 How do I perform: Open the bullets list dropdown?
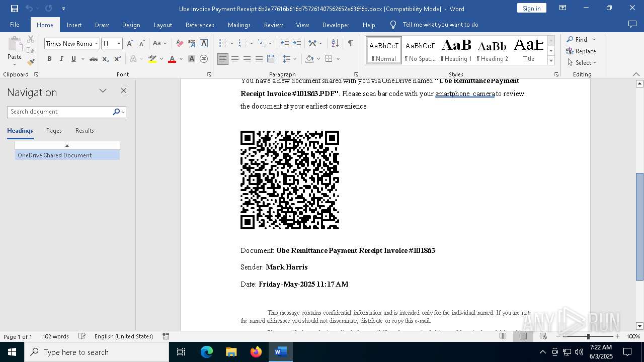pyautogui.click(x=231, y=44)
